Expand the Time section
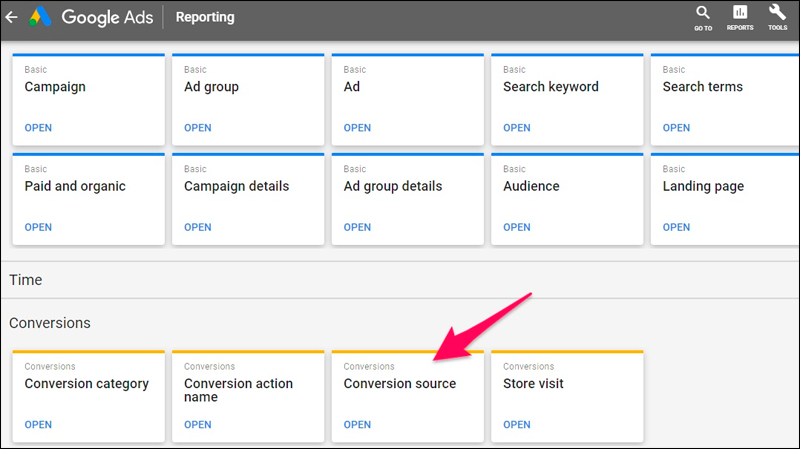 (x=26, y=280)
